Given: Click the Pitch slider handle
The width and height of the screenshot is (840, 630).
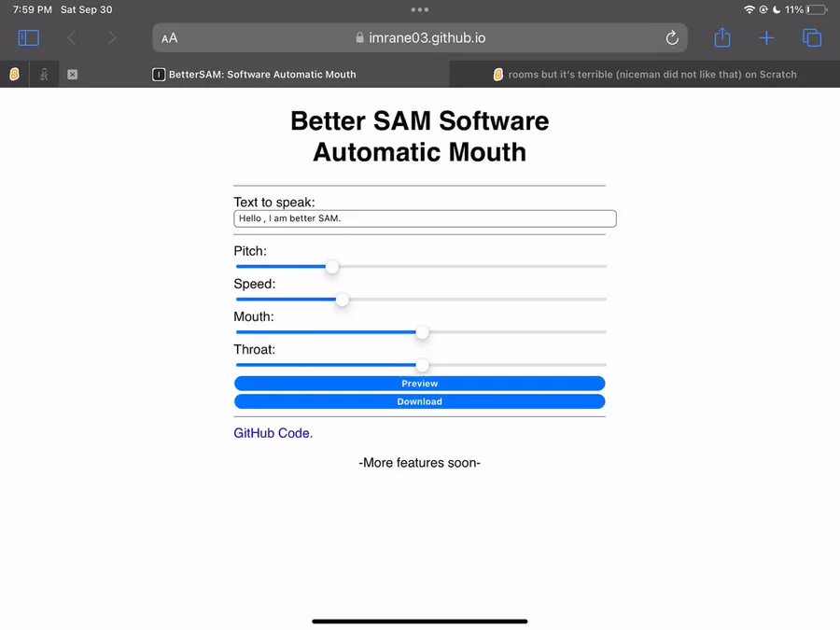Looking at the screenshot, I should pos(332,267).
